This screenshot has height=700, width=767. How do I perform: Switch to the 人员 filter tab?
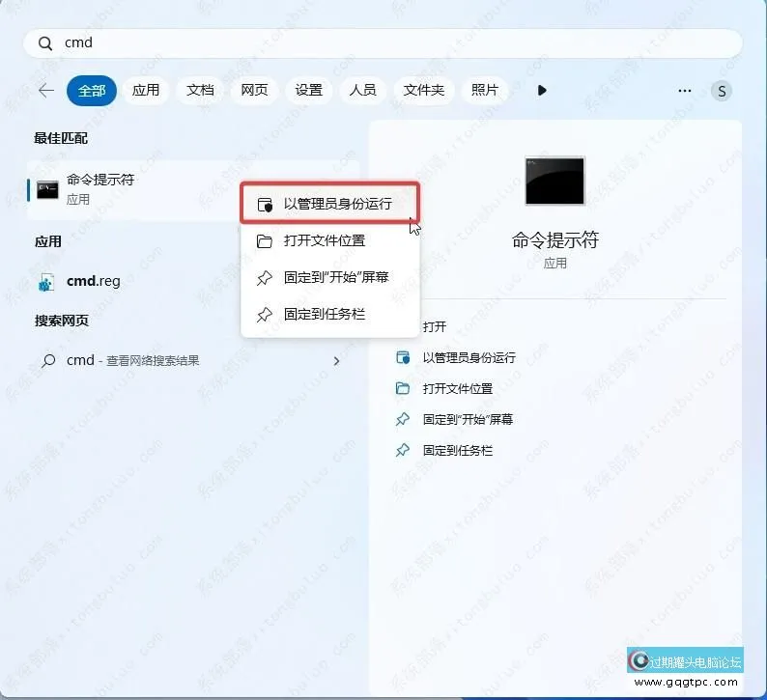(x=363, y=91)
